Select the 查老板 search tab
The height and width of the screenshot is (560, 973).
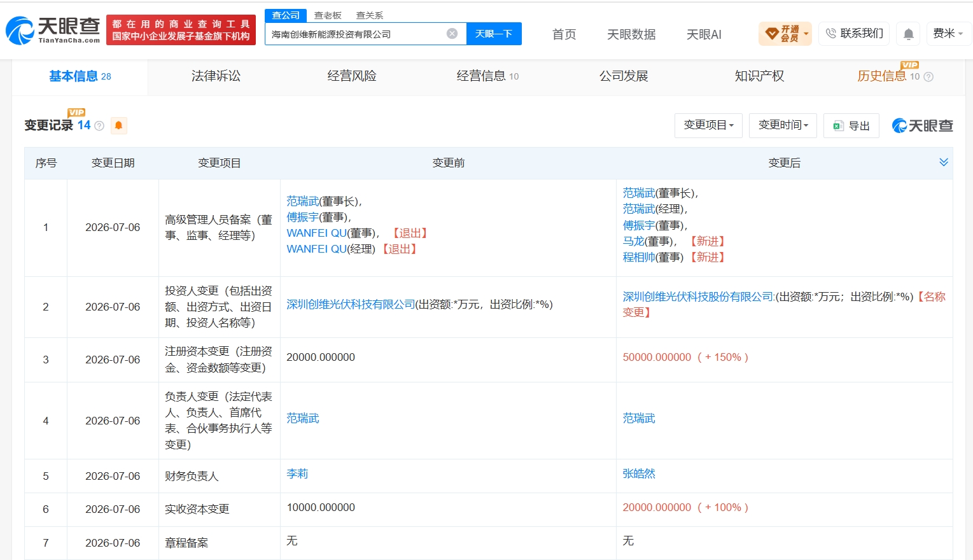328,15
